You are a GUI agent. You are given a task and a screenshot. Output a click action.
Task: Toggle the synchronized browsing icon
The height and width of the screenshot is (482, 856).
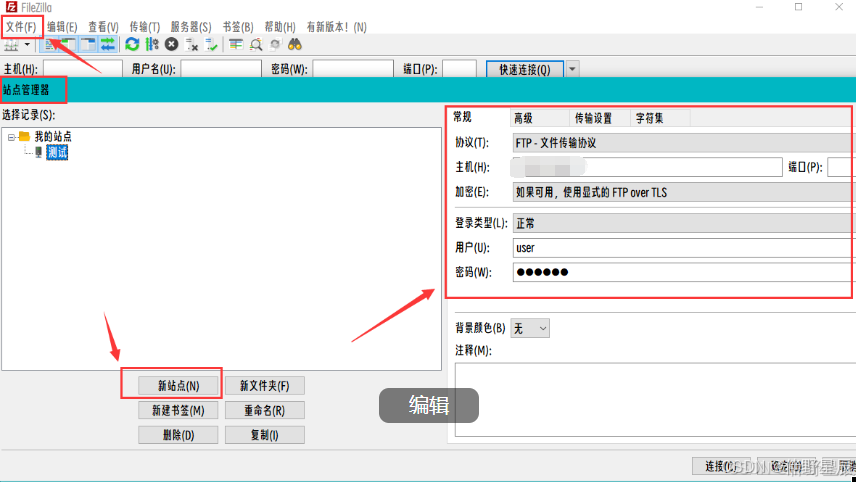click(x=275, y=45)
